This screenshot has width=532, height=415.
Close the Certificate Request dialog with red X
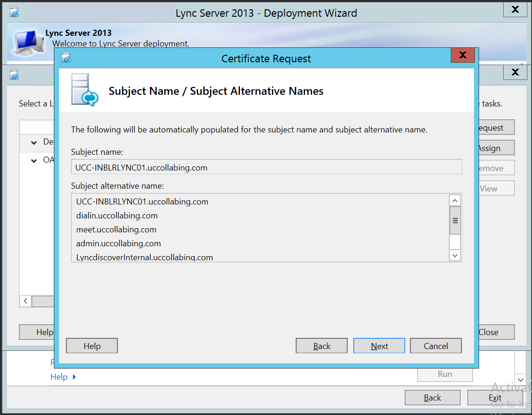[x=463, y=55]
